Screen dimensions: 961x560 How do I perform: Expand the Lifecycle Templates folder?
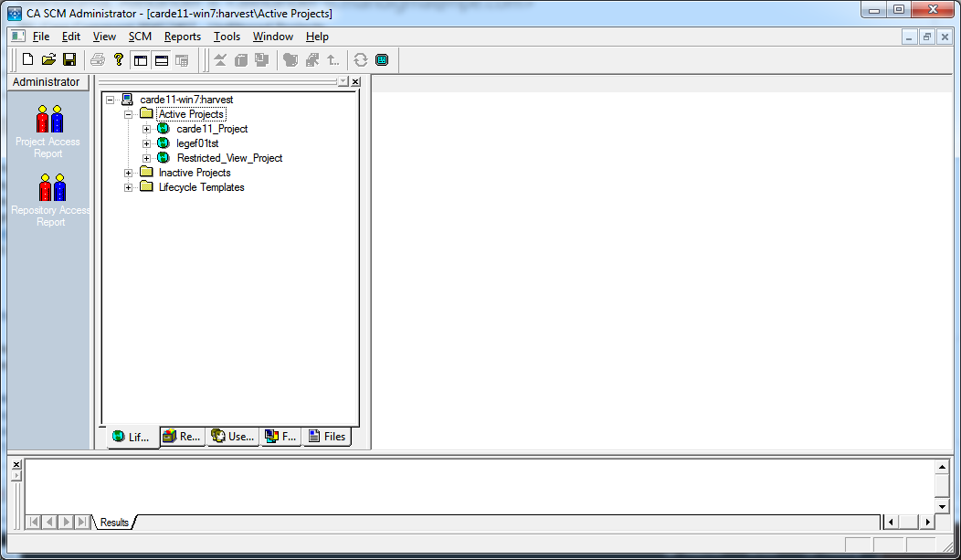pos(128,187)
